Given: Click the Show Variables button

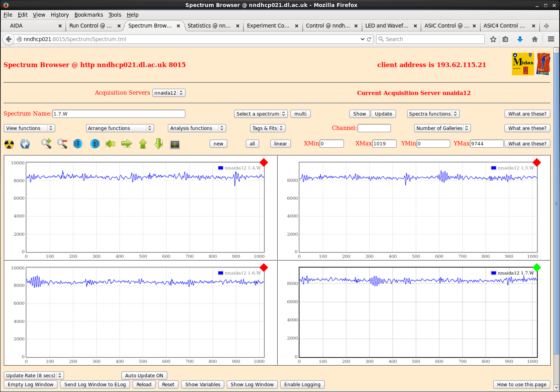Looking at the screenshot, I should pyautogui.click(x=202, y=385).
